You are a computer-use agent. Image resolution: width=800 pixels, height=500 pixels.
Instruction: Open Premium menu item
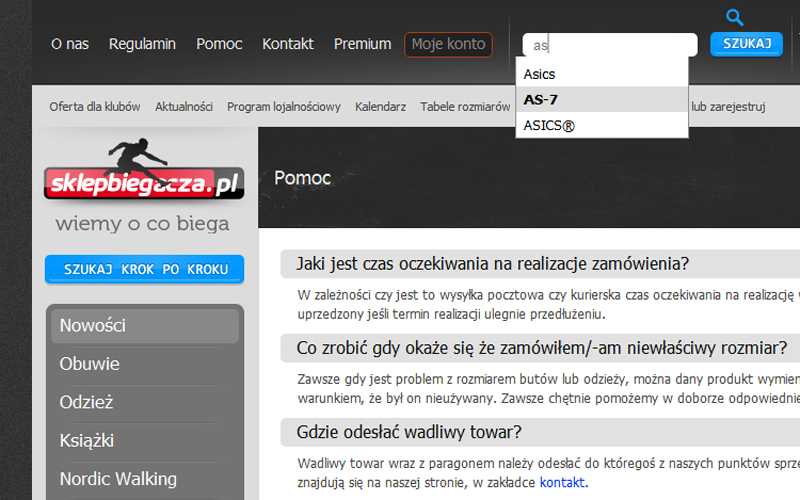click(362, 44)
